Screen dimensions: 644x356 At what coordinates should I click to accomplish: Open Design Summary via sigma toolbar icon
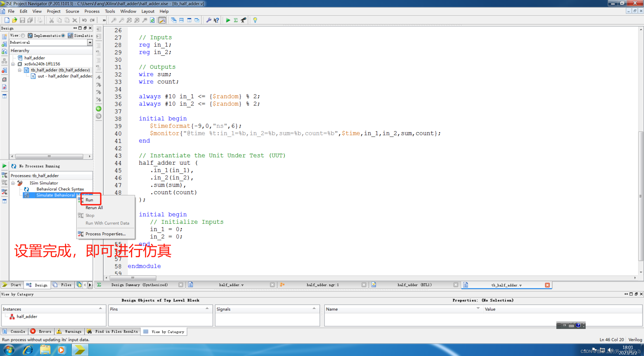(235, 20)
